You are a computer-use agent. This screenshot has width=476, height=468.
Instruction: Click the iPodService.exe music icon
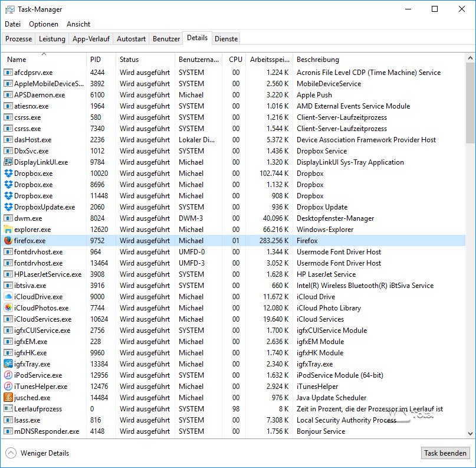(8, 375)
